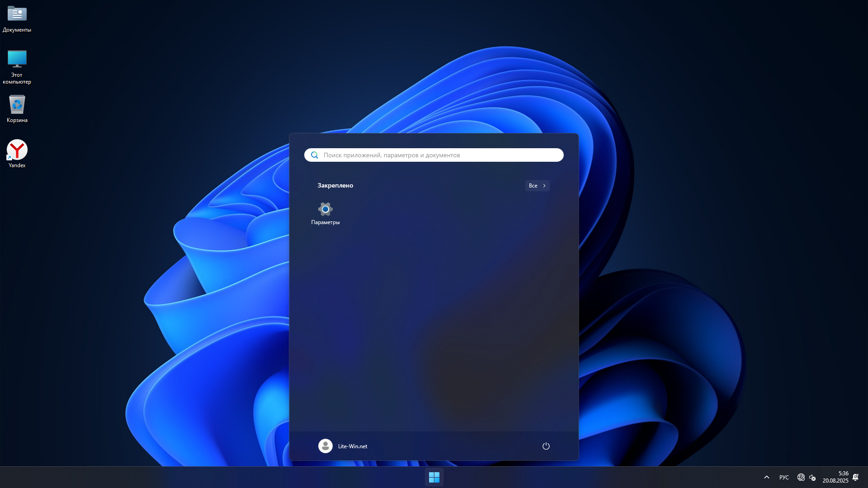Click the network globe icon in tray
This screenshot has width=868, height=488.
tap(801, 477)
